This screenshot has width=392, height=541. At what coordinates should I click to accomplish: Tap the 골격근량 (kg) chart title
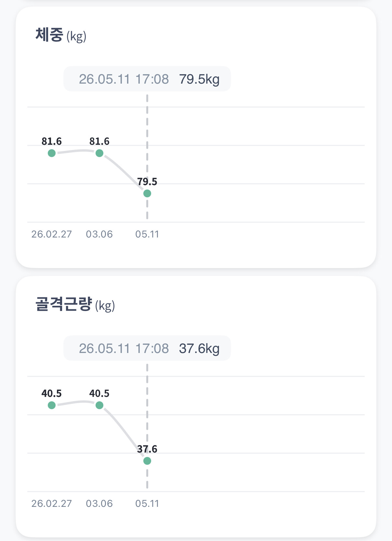click(x=75, y=304)
